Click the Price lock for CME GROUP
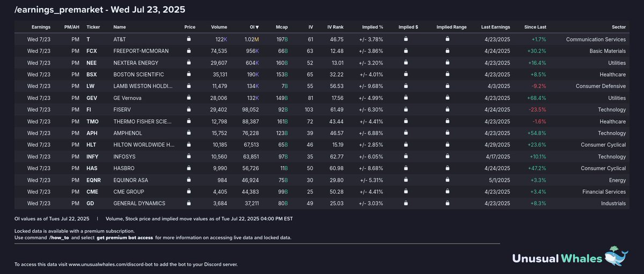Image resolution: width=644 pixels, height=274 pixels. click(x=189, y=191)
